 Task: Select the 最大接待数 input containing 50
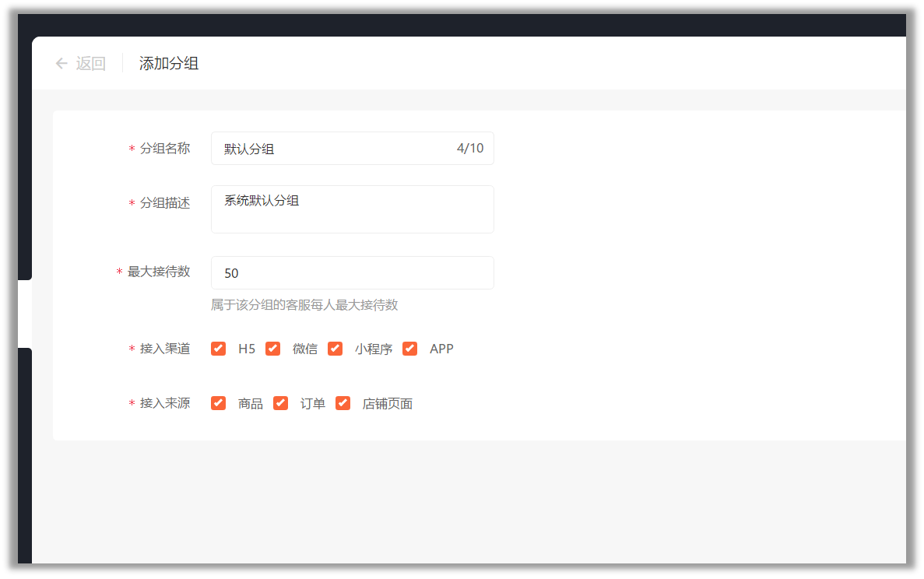click(x=353, y=272)
